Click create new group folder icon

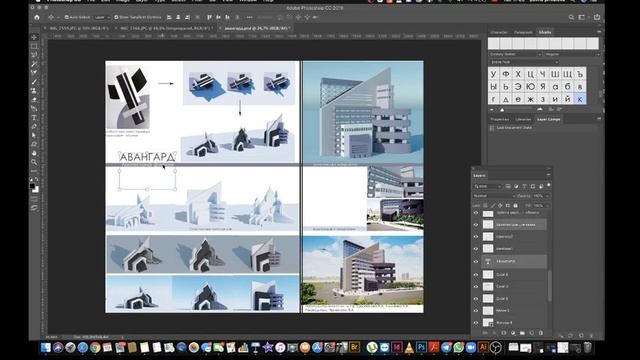522,333
